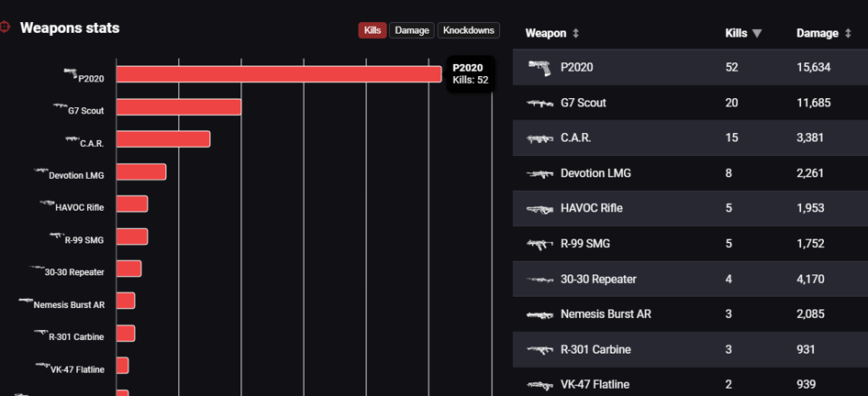The height and width of the screenshot is (396, 868).
Task: Click the HAVOC Rifle icon on chart axis
Action: (48, 203)
